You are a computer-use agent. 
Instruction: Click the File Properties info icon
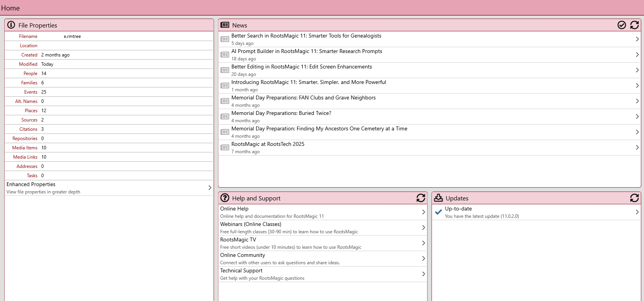click(11, 25)
